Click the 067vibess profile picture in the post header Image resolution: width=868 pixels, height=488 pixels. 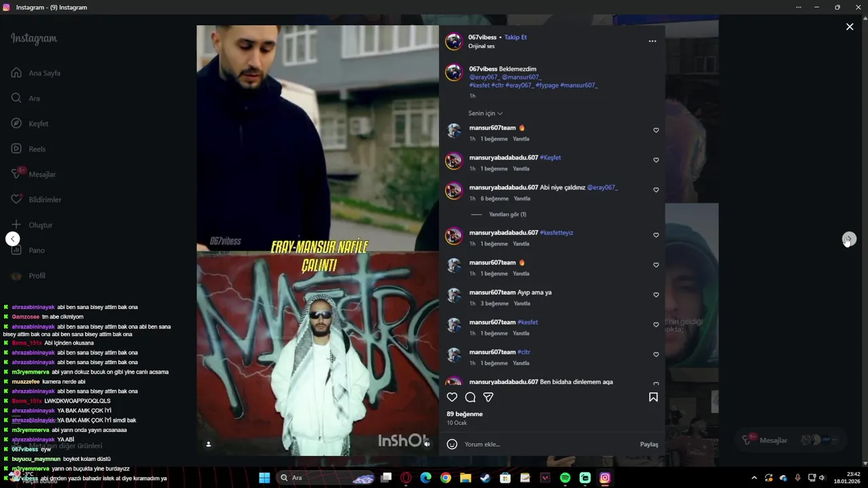click(454, 41)
